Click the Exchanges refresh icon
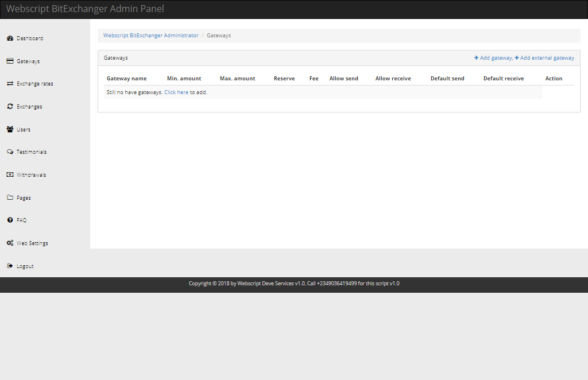This screenshot has height=380, width=588. [10, 106]
